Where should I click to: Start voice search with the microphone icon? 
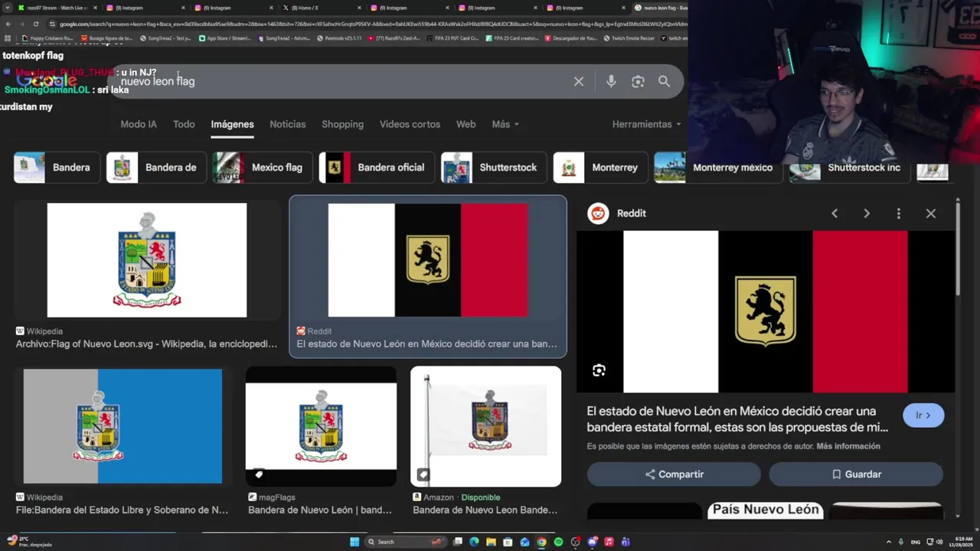[x=611, y=82]
